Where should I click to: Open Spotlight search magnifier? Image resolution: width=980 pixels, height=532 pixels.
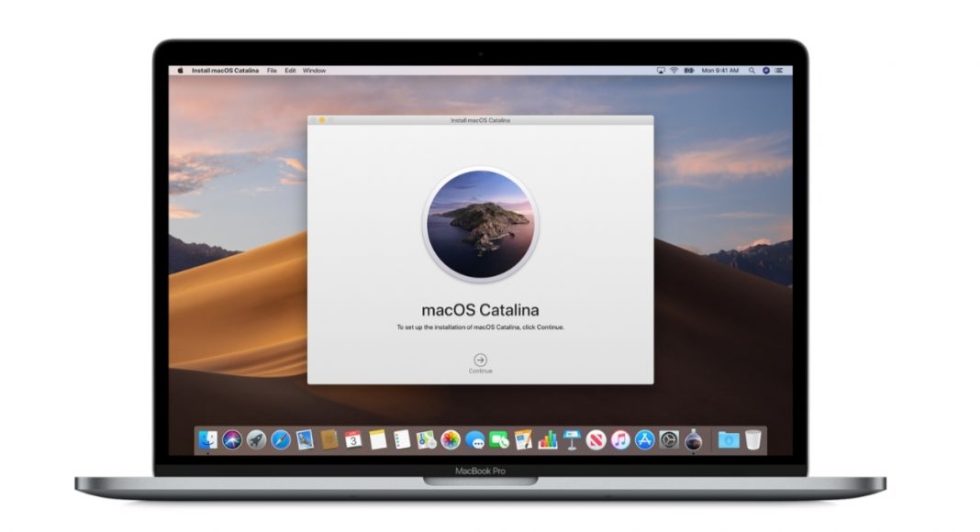click(x=752, y=71)
